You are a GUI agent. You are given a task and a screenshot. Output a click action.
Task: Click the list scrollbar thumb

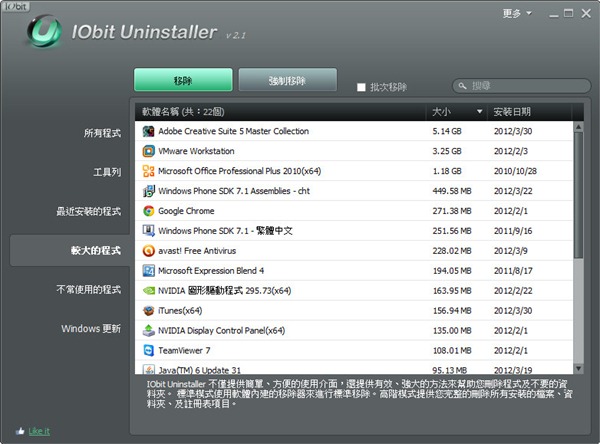[x=579, y=195]
